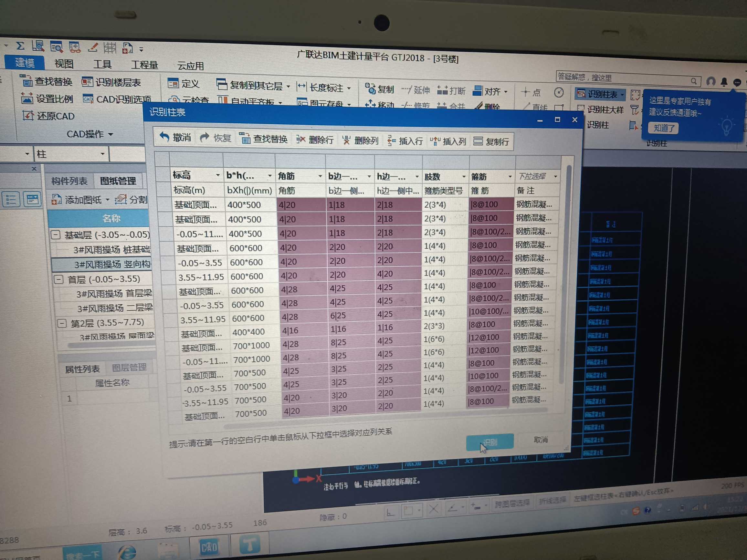747x560 pixels.
Task: Click 设置比例 ribbon tool
Action: click(47, 99)
